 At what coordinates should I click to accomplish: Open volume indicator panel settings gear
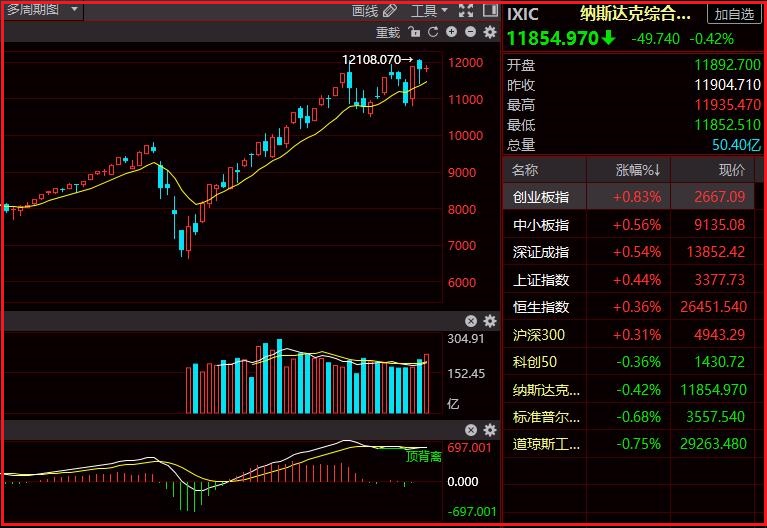pyautogui.click(x=490, y=321)
